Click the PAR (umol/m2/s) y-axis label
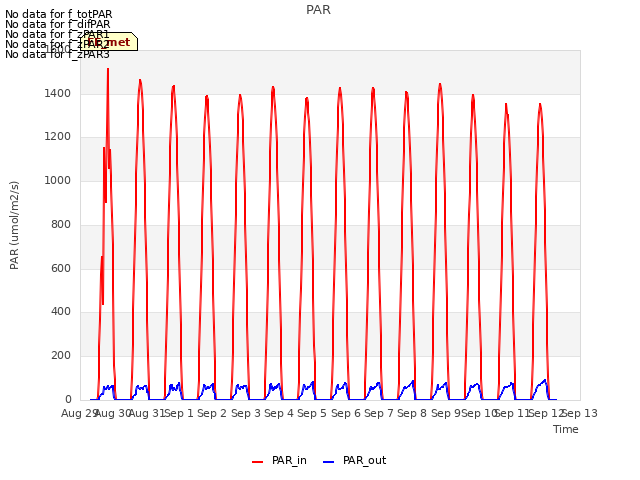The width and height of the screenshot is (640, 480). [14, 225]
